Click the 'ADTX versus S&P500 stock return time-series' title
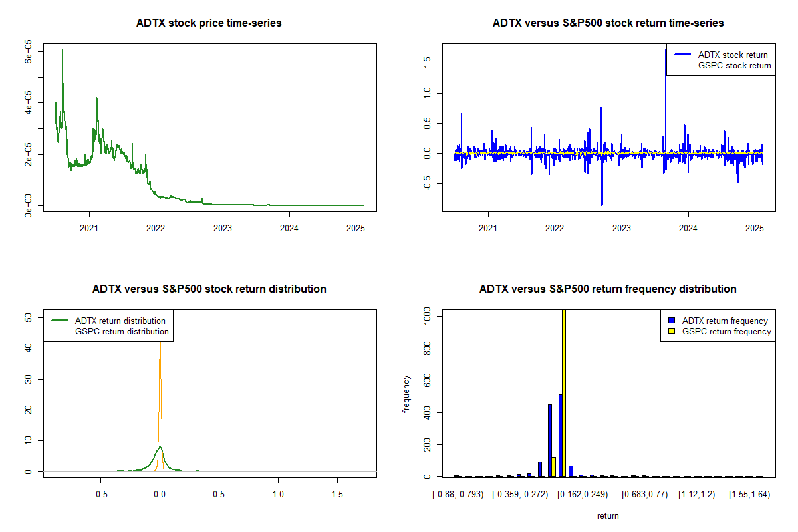The width and height of the screenshot is (798, 532). tap(608, 23)
